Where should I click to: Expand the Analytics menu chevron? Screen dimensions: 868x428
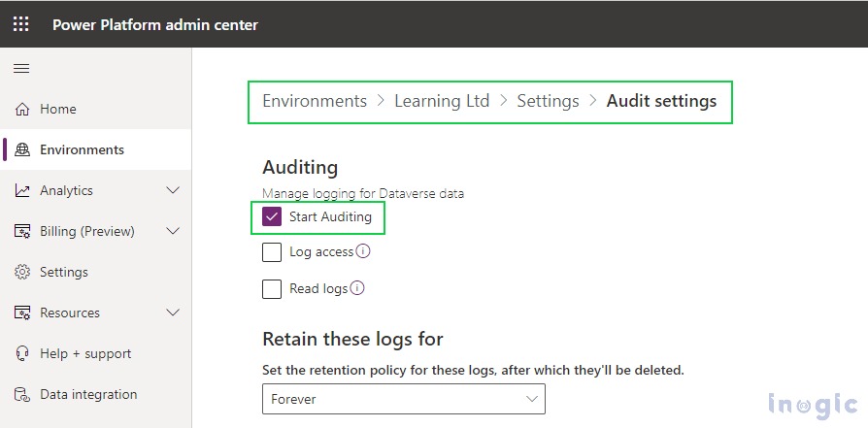tap(173, 191)
